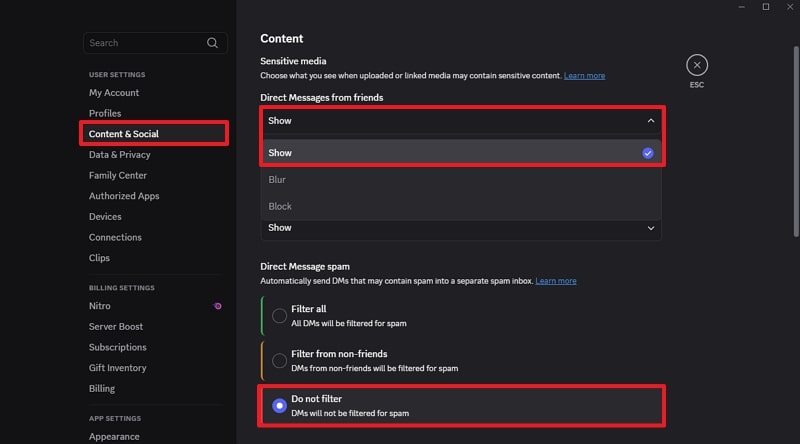The width and height of the screenshot is (800, 444).
Task: Click the vertical scrollbar on the right
Action: point(796,141)
